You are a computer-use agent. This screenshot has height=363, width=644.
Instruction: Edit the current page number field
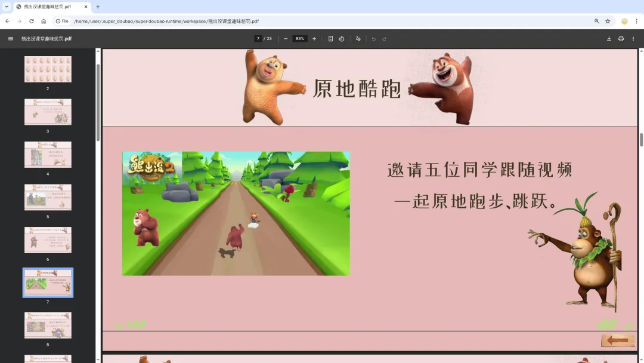(x=258, y=39)
